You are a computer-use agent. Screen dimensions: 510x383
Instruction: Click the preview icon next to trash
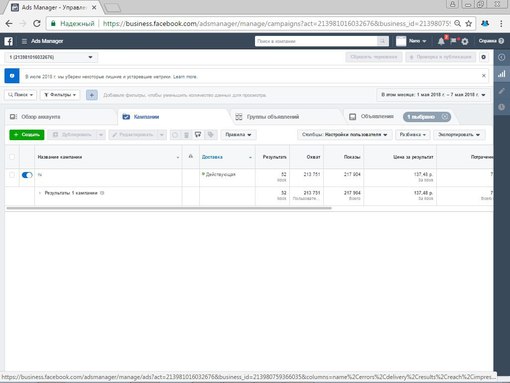(x=198, y=135)
